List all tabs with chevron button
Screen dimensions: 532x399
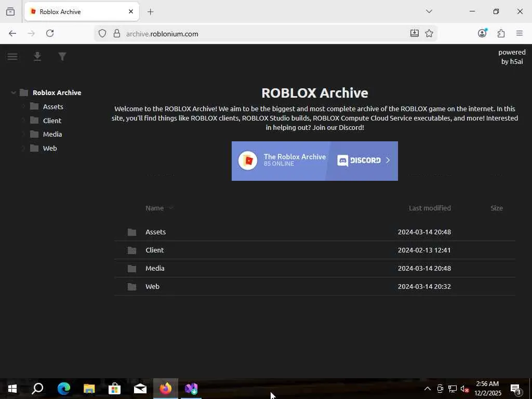(x=429, y=11)
